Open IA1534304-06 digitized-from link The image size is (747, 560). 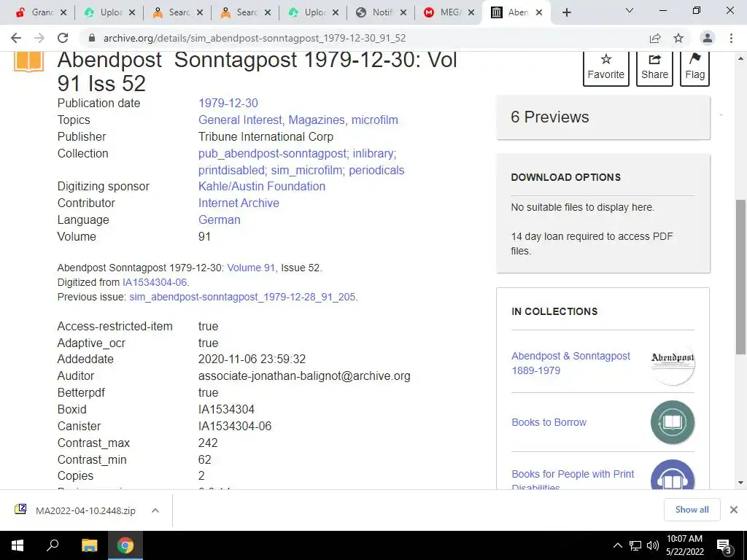[155, 282]
